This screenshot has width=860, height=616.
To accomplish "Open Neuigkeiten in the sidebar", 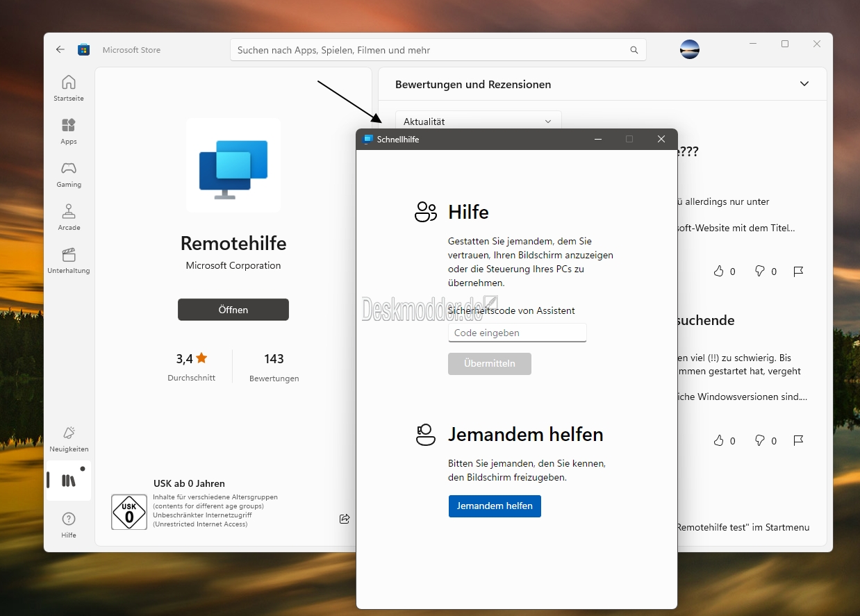I will tap(69, 438).
